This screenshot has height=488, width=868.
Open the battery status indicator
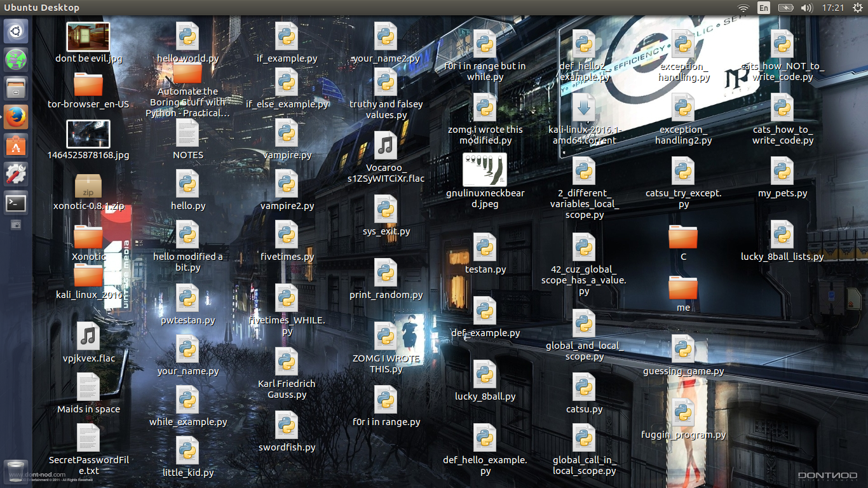tap(785, 8)
